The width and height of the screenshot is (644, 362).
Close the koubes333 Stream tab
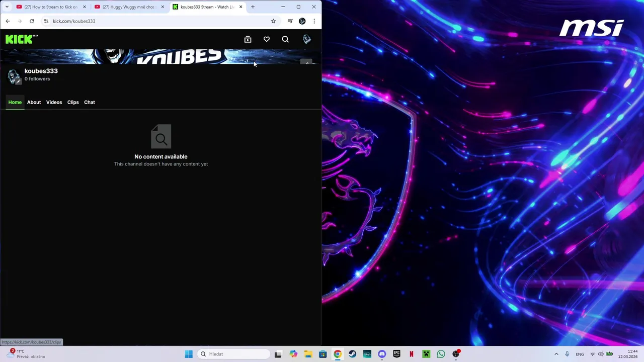point(241,7)
